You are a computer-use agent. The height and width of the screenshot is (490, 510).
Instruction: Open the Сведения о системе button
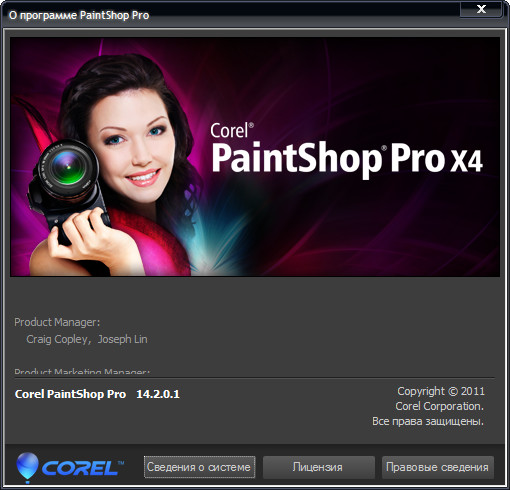pyautogui.click(x=199, y=467)
